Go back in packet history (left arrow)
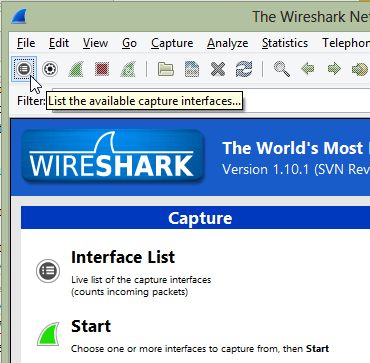 [x=308, y=69]
